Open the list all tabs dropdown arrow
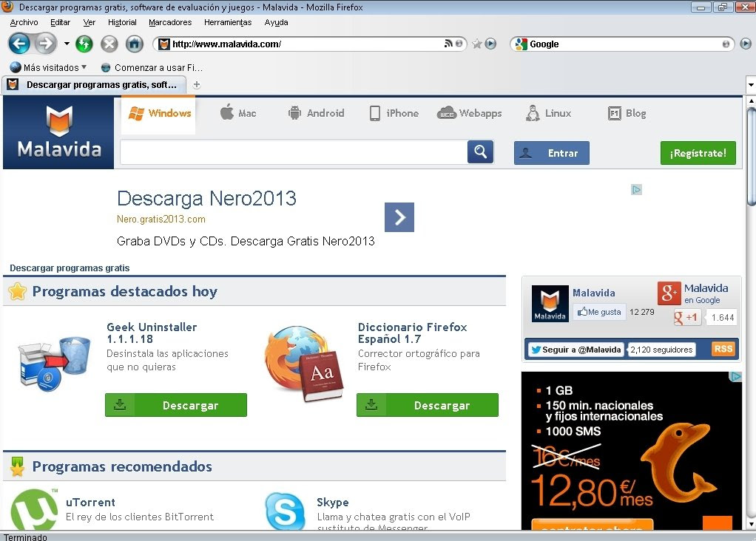Viewport: 756px width, 541px height. [751, 85]
